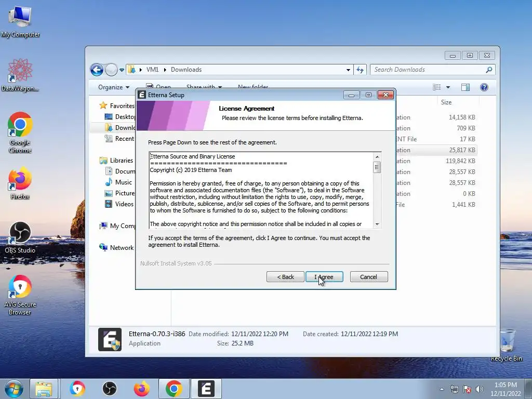This screenshot has width=532, height=399.
Task: Open the Windows Start menu
Action: tap(14, 389)
